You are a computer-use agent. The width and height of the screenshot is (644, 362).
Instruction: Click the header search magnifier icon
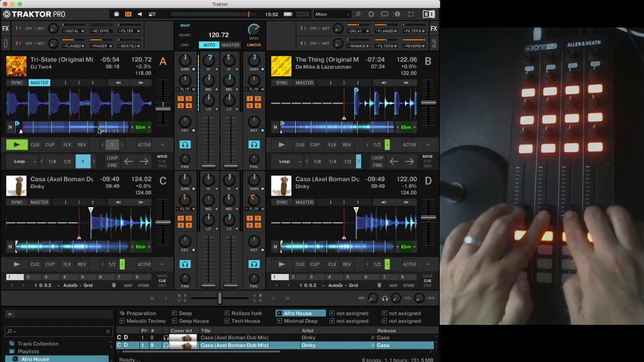click(x=358, y=15)
